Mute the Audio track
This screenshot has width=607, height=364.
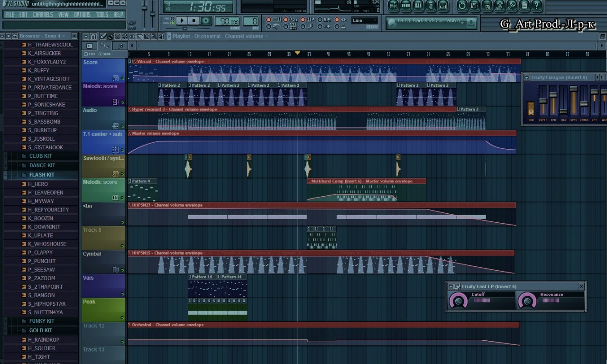coord(122,127)
